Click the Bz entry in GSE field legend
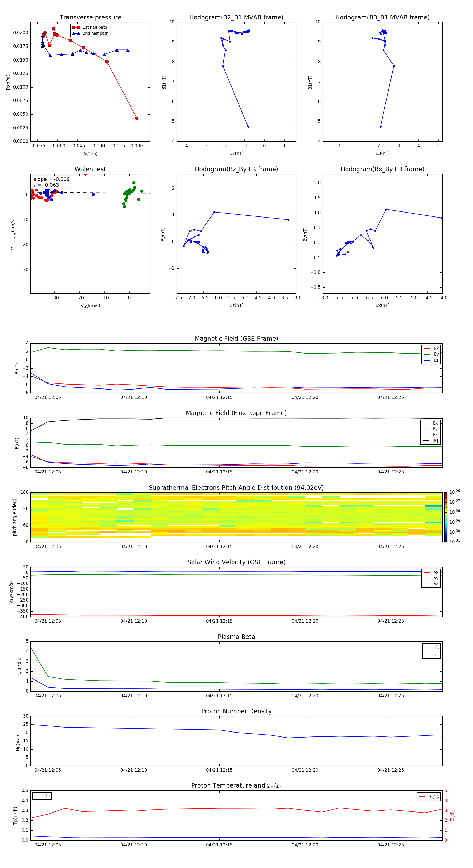 pyautogui.click(x=431, y=361)
